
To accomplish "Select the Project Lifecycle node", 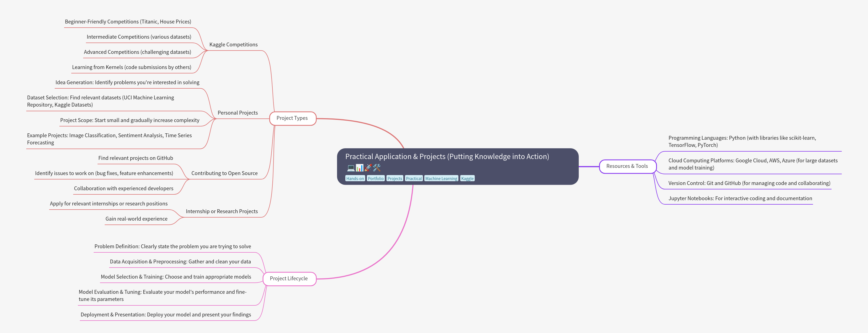I will pos(289,278).
